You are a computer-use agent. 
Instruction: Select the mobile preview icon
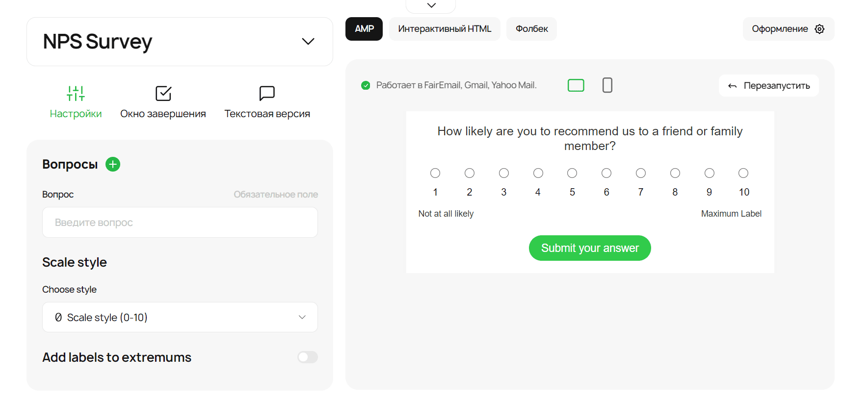pyautogui.click(x=607, y=85)
